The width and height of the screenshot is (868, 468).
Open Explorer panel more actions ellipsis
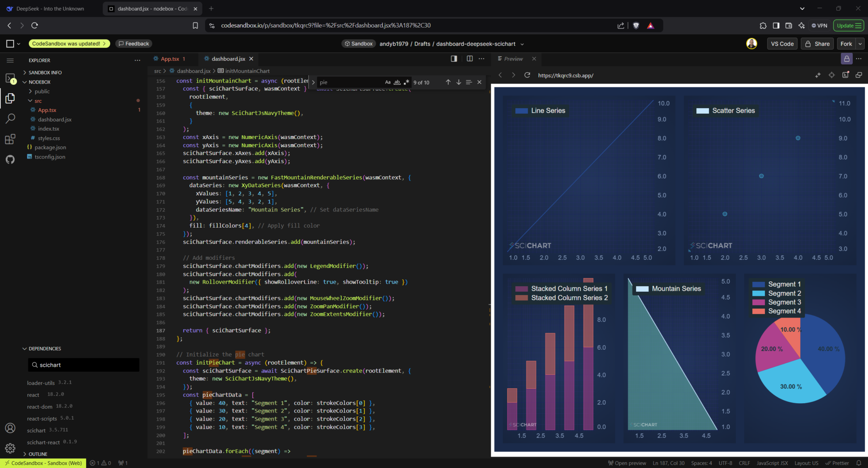pyautogui.click(x=137, y=61)
